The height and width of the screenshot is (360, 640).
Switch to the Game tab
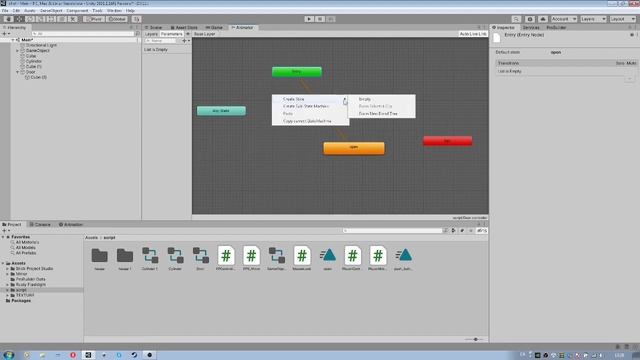pos(214,27)
